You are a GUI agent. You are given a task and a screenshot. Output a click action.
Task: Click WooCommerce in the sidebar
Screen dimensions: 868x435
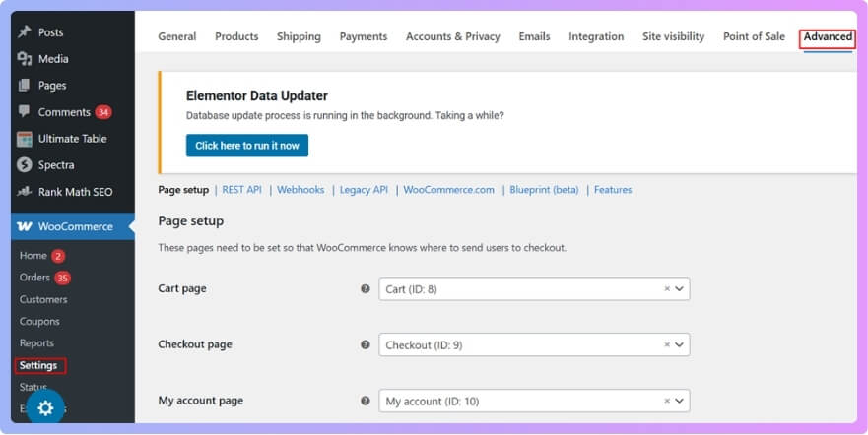[x=73, y=226]
